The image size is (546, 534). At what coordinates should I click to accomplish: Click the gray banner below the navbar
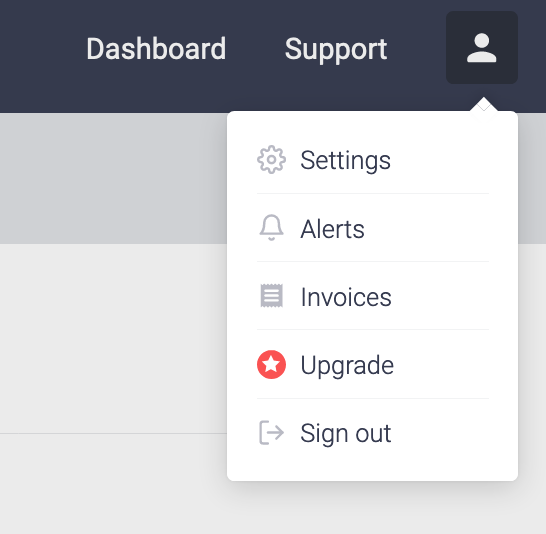point(111,178)
